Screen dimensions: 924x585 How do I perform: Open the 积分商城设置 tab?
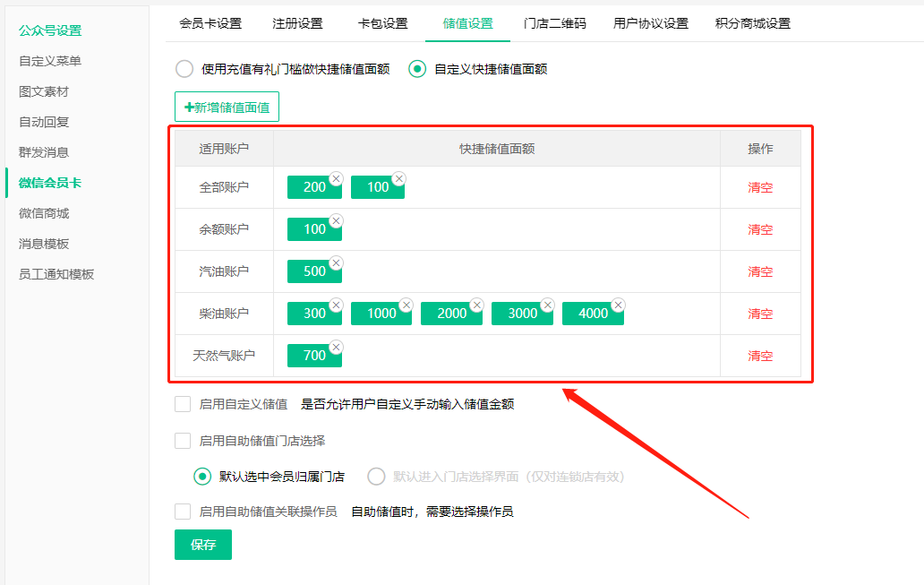pos(753,24)
